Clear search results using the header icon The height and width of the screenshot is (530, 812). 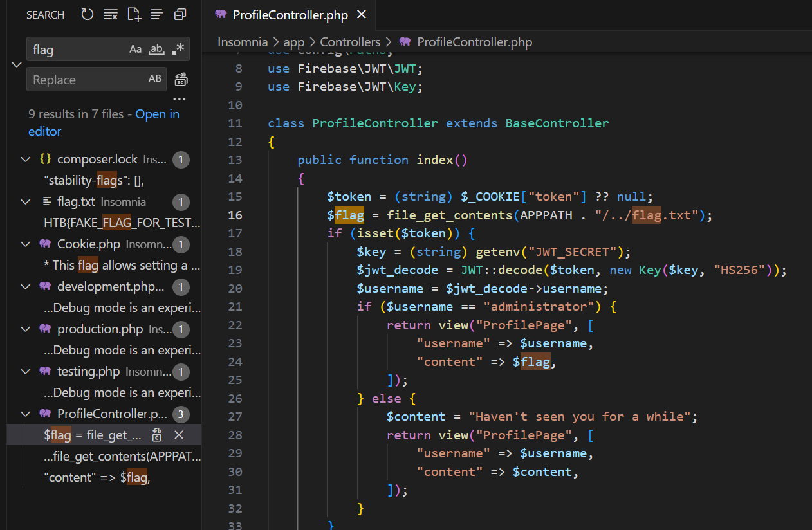coord(111,14)
